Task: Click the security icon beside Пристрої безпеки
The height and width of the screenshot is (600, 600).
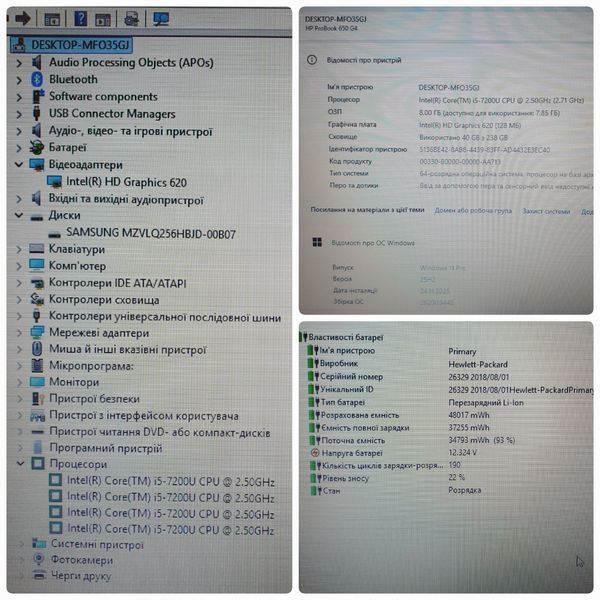Action: pyautogui.click(x=38, y=399)
